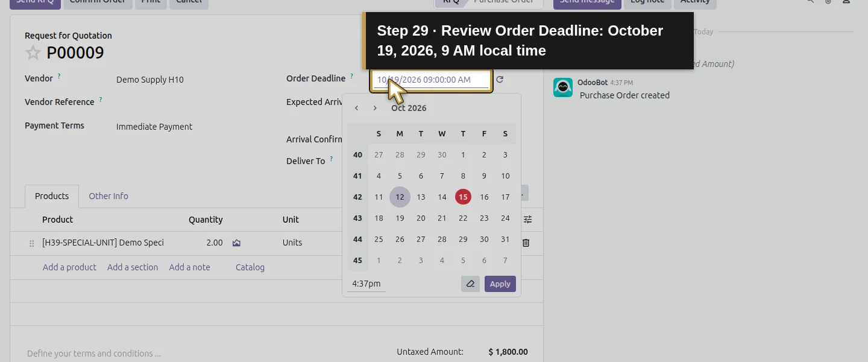
Task: Click the 4:37pm time field
Action: coord(366,284)
